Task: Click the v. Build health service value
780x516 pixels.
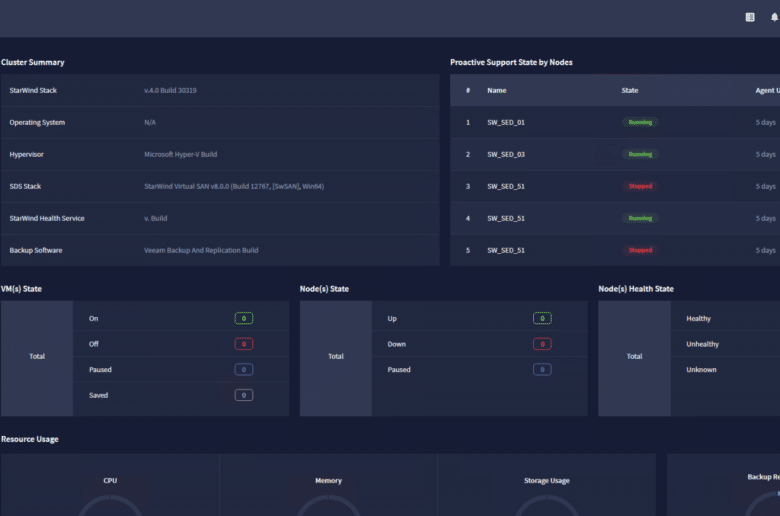Action: coord(156,218)
